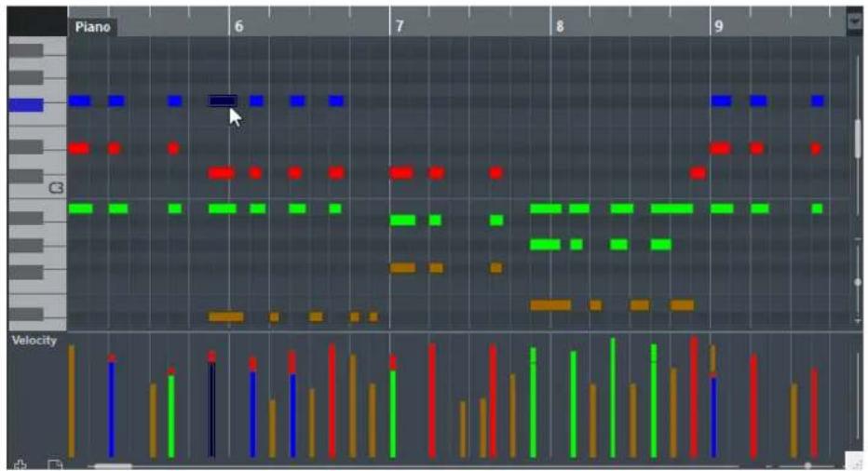This screenshot has height=471, width=868.
Task: Jump to bar 9 on the ruler
Action: [719, 27]
